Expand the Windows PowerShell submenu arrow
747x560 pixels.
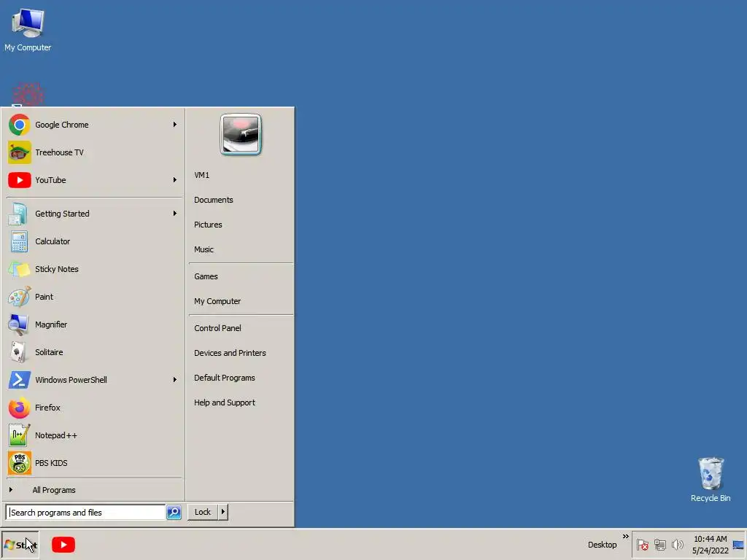point(175,380)
